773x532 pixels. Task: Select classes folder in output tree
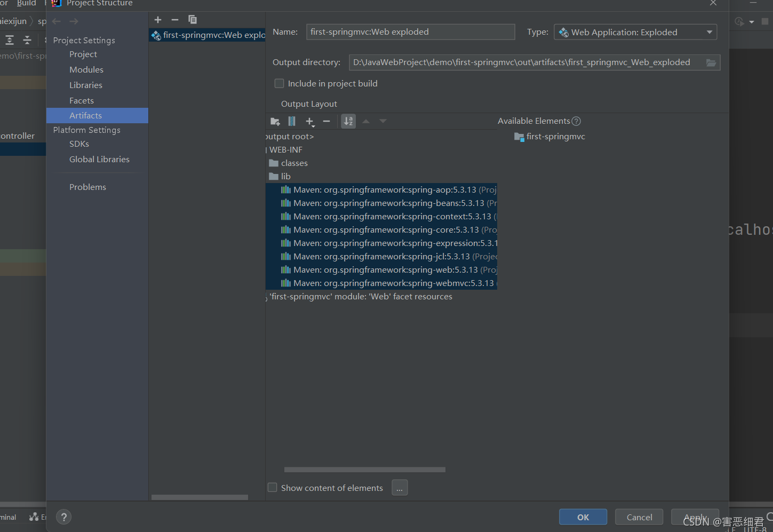[x=289, y=163]
